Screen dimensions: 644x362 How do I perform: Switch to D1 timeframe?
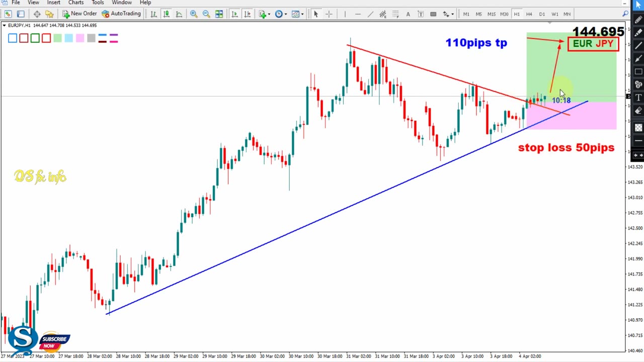coord(542,14)
